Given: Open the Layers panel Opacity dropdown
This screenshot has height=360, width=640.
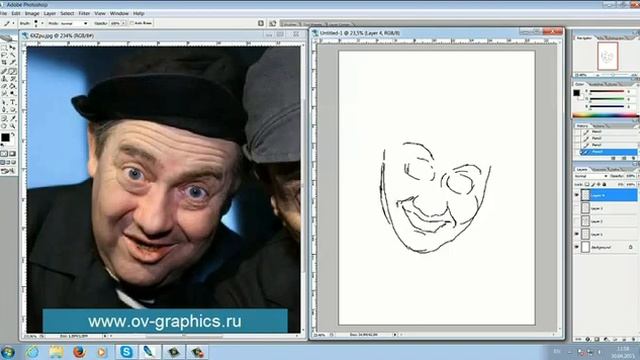Looking at the screenshot, I should (638, 176).
